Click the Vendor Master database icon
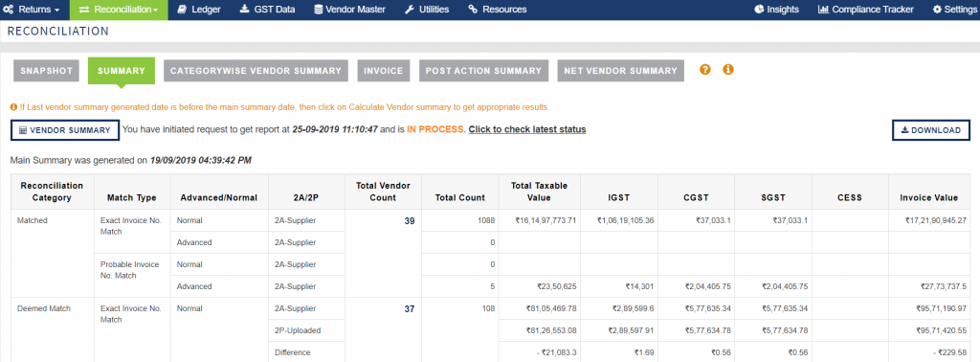980x362 pixels. click(318, 10)
